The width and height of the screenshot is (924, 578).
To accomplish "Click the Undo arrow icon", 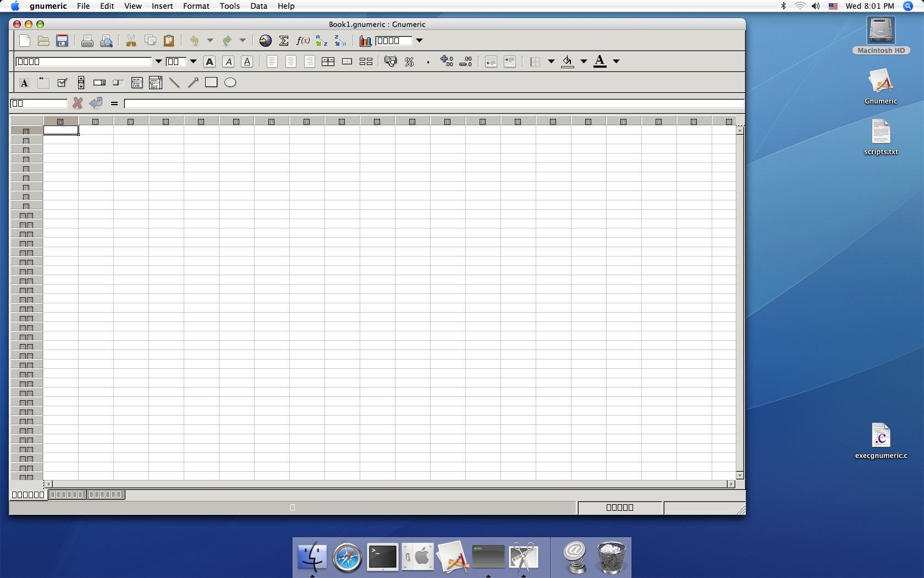I will 194,41.
